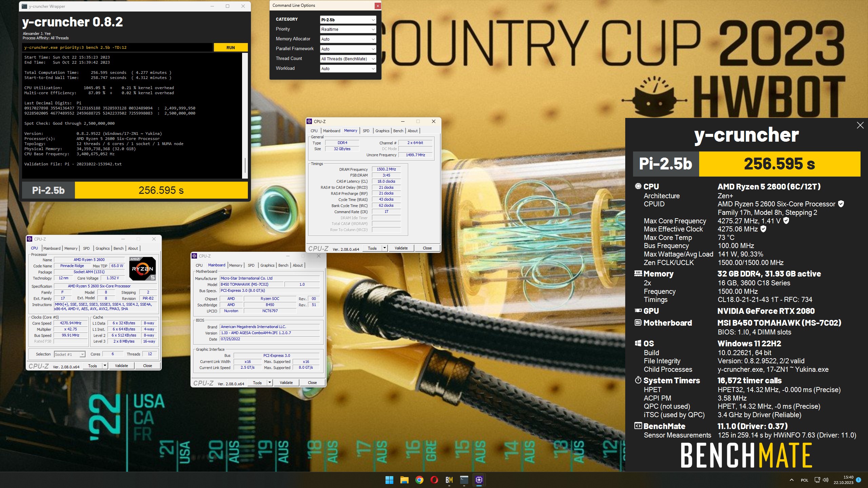The image size is (868, 488).
Task: Click Close in the Mainboard CPU-Z window
Action: pyautogui.click(x=312, y=383)
